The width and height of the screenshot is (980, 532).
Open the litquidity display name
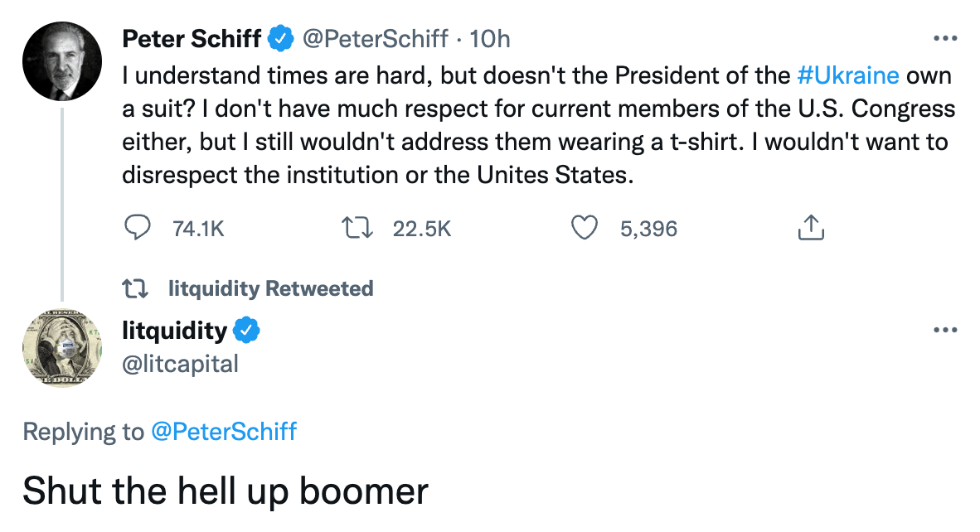pos(174,331)
